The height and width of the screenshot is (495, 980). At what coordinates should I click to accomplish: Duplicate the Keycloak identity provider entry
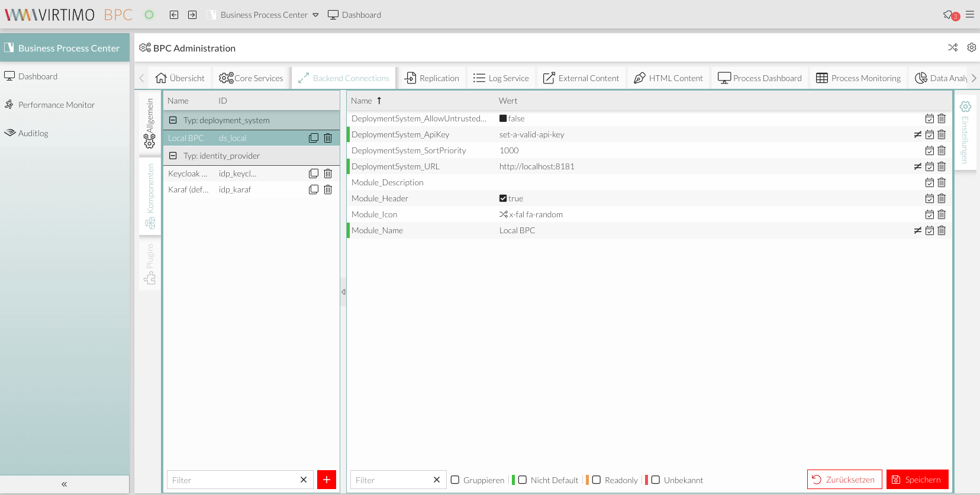[314, 173]
